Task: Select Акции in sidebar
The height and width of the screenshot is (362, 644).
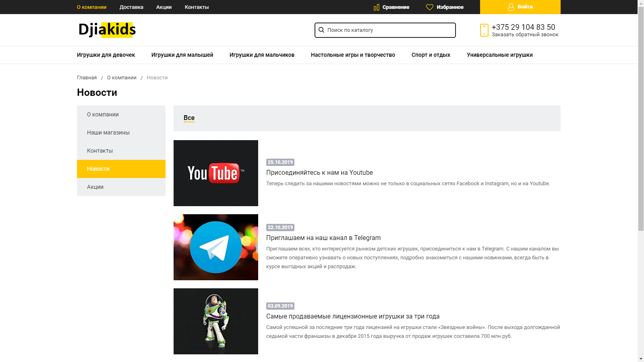Action: pyautogui.click(x=121, y=187)
